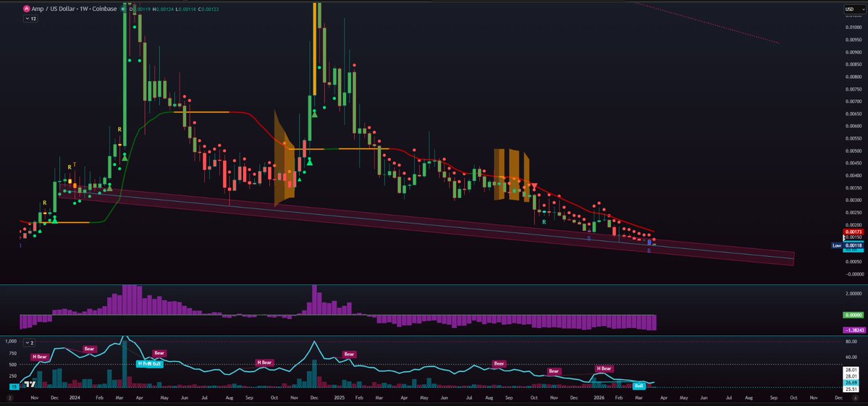Click the 80.00 scale value in the bottom pane
Image resolution: width=868 pixels, height=406 pixels.
pos(851,342)
